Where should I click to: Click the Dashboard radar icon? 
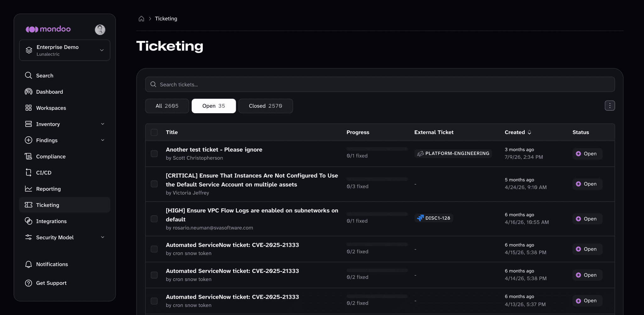28,91
